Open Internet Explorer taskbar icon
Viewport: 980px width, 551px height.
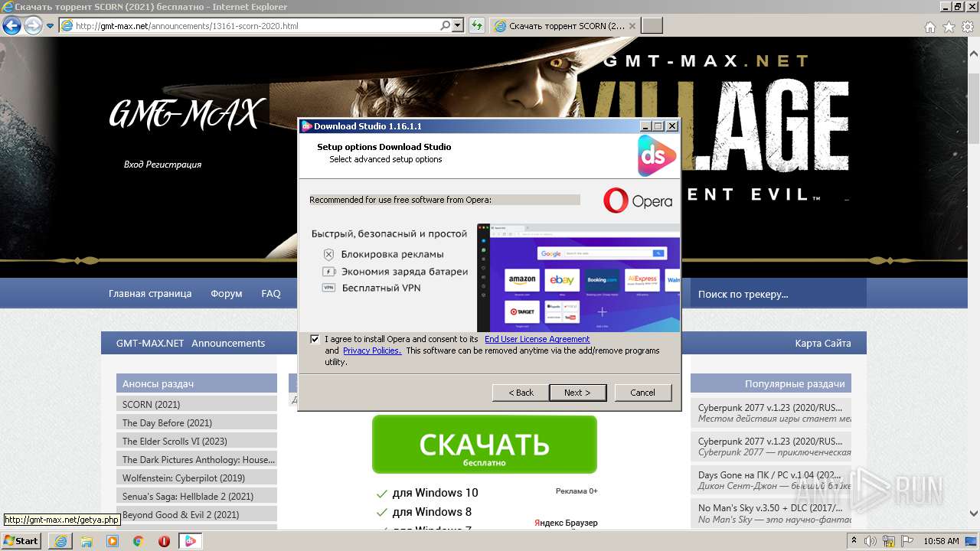click(60, 541)
